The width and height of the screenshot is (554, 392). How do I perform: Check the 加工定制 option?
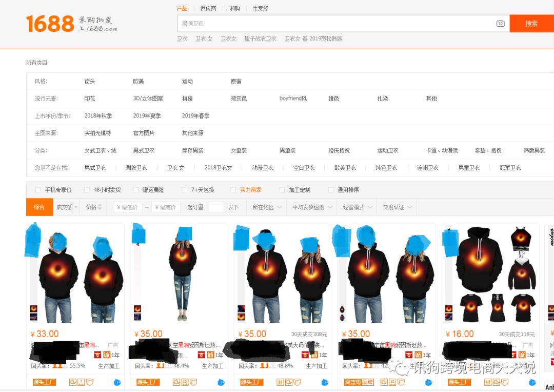[282, 190]
